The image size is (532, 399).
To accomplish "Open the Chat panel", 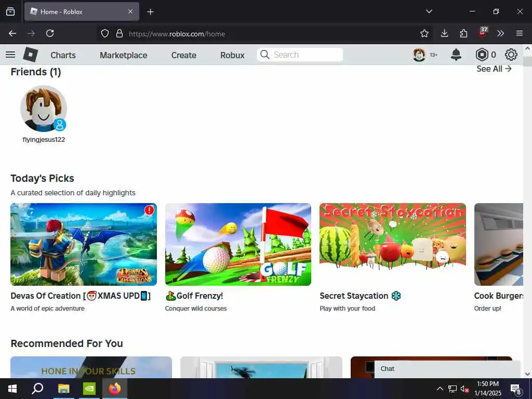I will tap(447, 369).
